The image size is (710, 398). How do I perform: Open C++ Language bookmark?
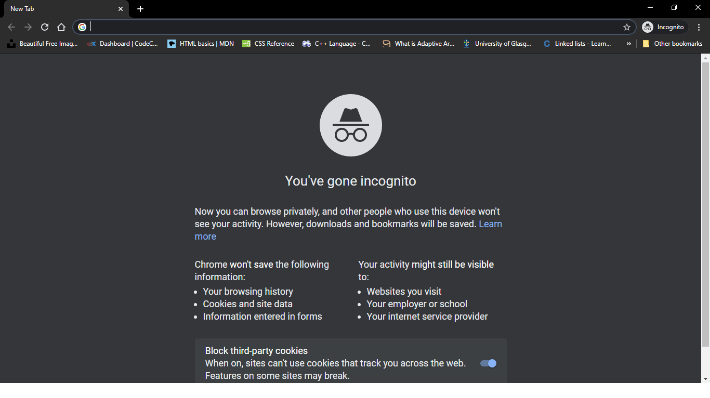click(x=336, y=43)
